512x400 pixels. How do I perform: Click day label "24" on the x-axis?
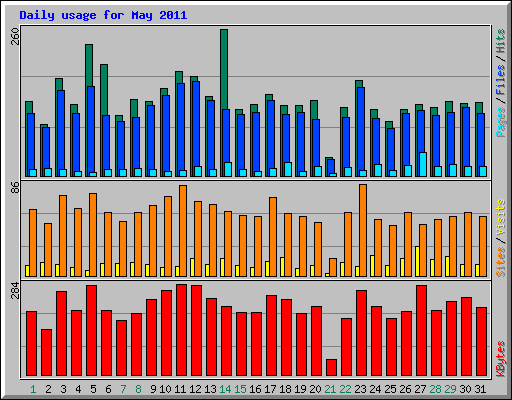pos(375,389)
